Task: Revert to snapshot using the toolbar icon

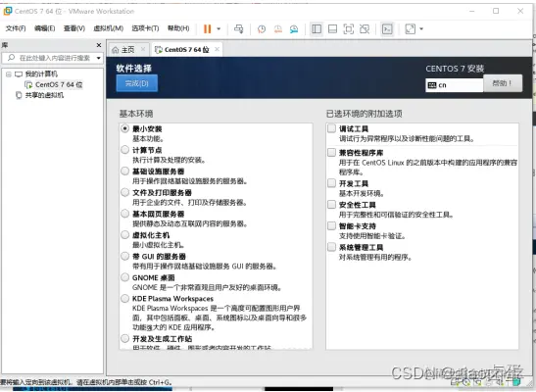Action: point(278,29)
